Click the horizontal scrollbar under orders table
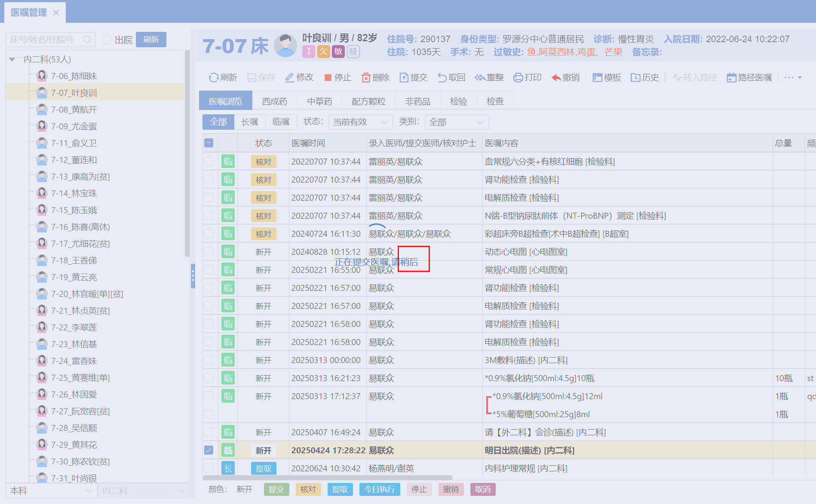This screenshot has width=816, height=504. (x=328, y=477)
